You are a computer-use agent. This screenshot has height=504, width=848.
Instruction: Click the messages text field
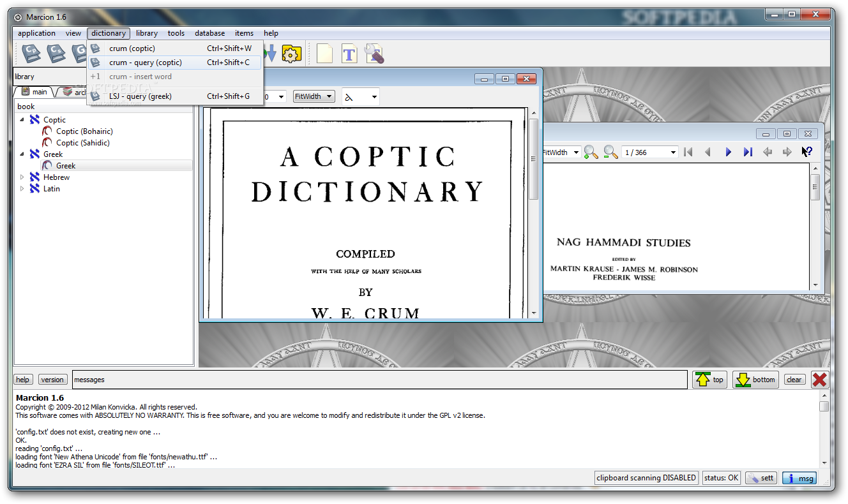(x=380, y=380)
